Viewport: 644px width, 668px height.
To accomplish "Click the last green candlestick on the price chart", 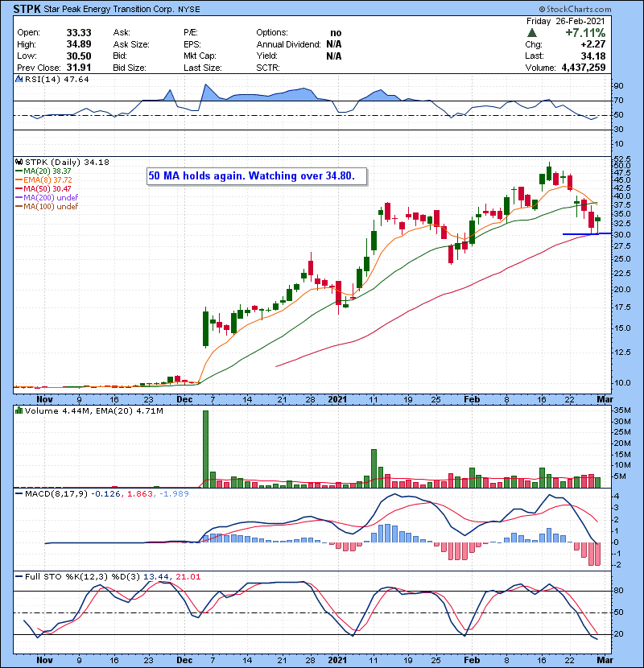I will coord(598,220).
